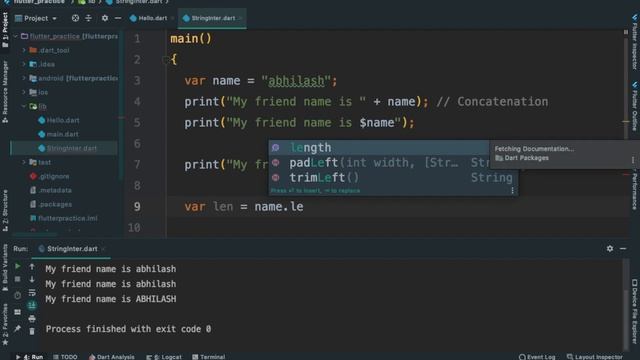The image size is (640, 360).
Task: Open the Z: Structure side tab
Action: click(x=5, y=211)
